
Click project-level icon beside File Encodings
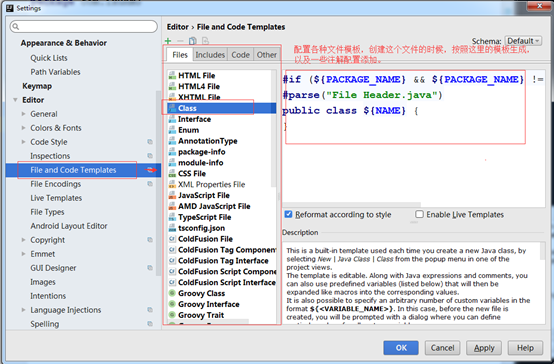[150, 184]
